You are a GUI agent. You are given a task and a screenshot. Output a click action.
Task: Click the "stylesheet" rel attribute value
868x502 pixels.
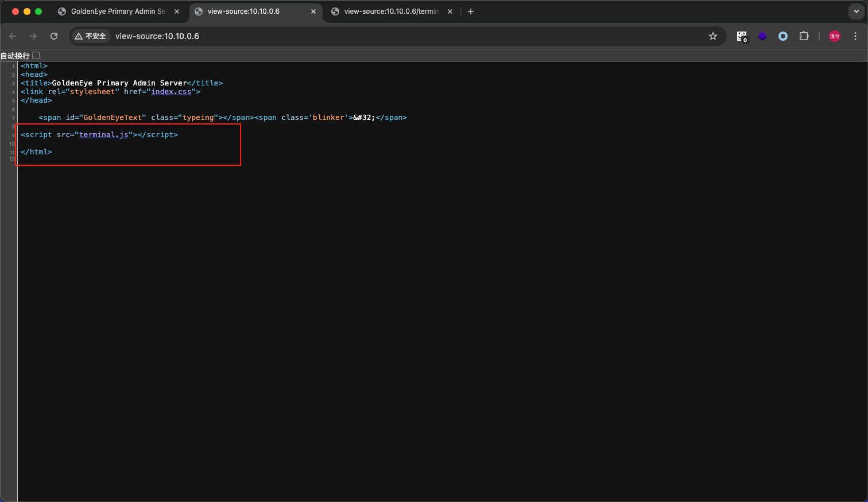pos(92,92)
